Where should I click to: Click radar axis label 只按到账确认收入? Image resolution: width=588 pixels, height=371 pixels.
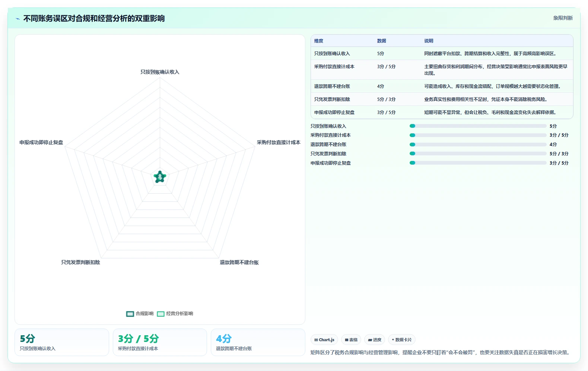click(160, 72)
